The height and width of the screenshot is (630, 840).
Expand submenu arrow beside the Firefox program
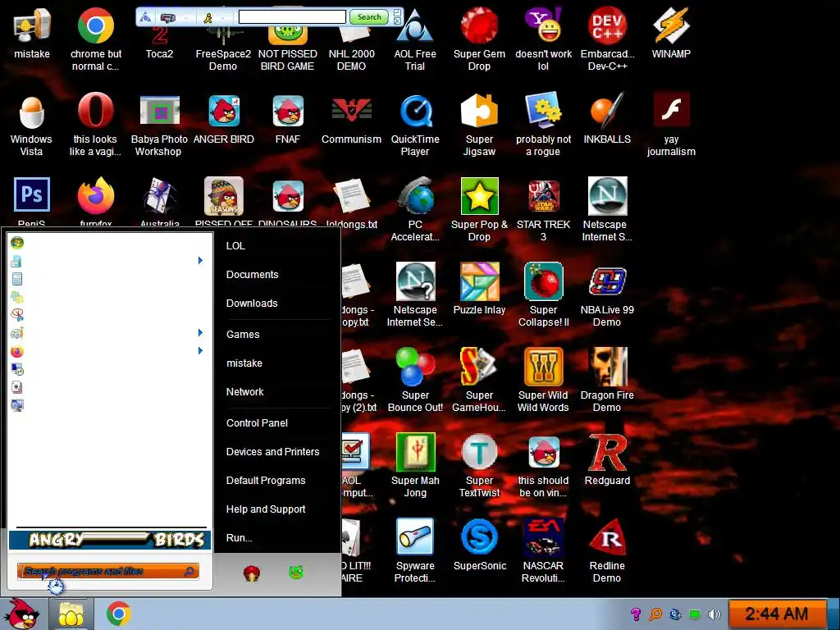click(200, 351)
